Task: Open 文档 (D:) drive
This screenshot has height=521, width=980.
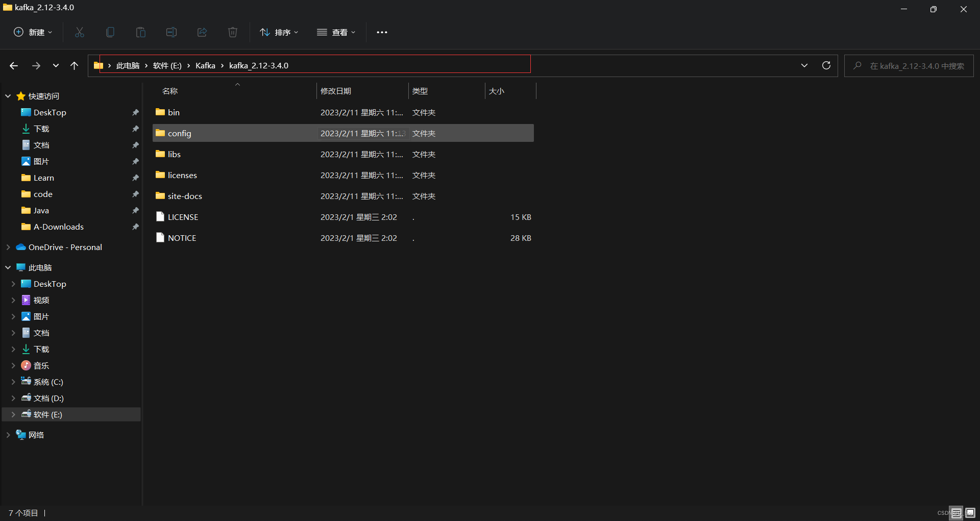Action: pyautogui.click(x=48, y=398)
